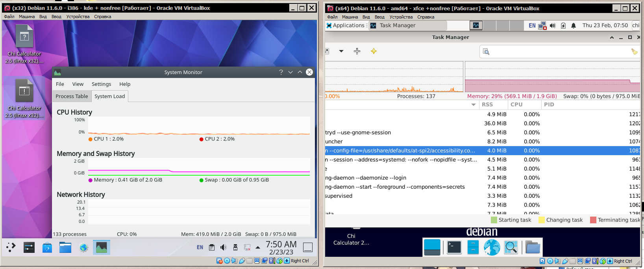The height and width of the screenshot is (269, 644).
Task: Click the yellow star icon in Task Manager
Action: (374, 51)
